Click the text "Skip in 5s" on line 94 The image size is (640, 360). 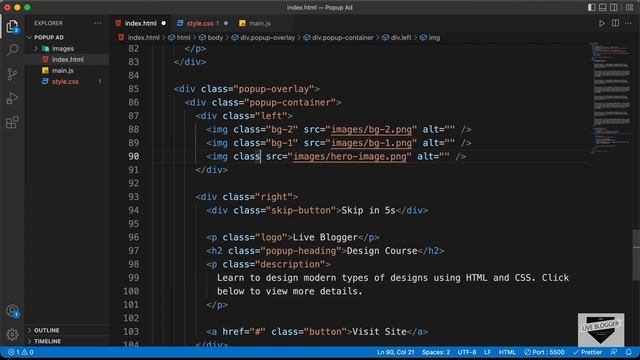click(x=368, y=210)
